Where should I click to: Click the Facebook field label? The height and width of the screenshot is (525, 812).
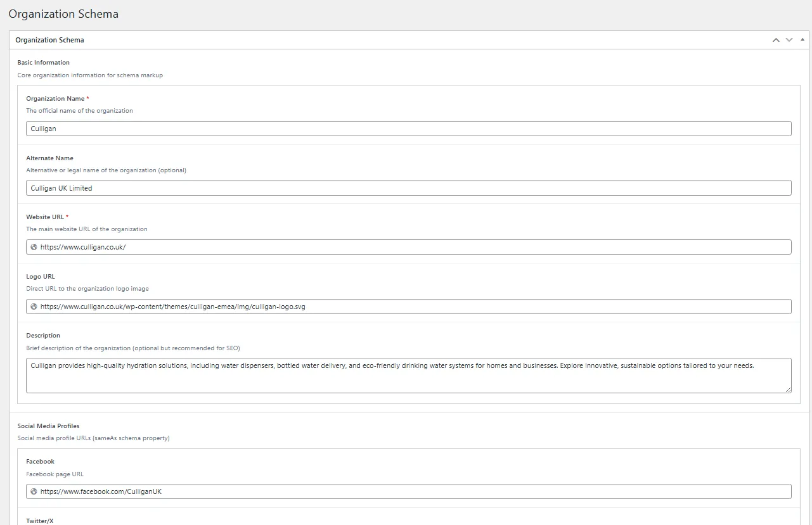(41, 462)
